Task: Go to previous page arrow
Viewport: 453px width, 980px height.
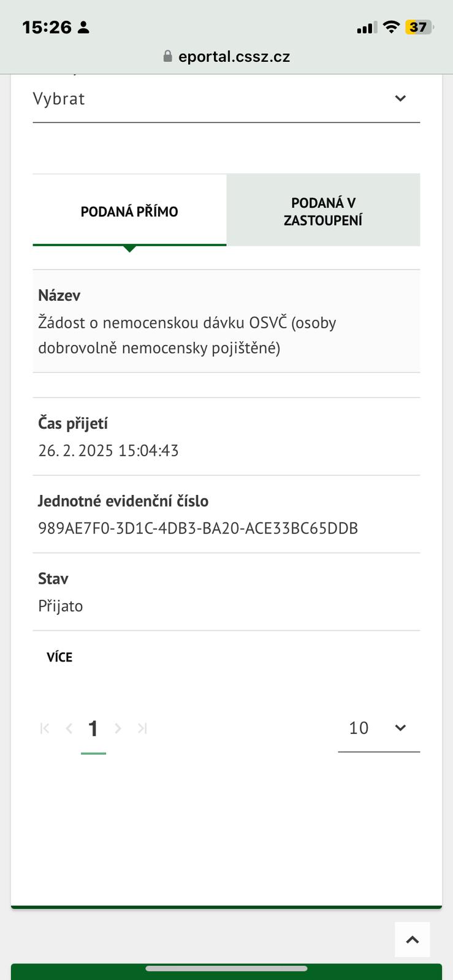Action: (69, 728)
